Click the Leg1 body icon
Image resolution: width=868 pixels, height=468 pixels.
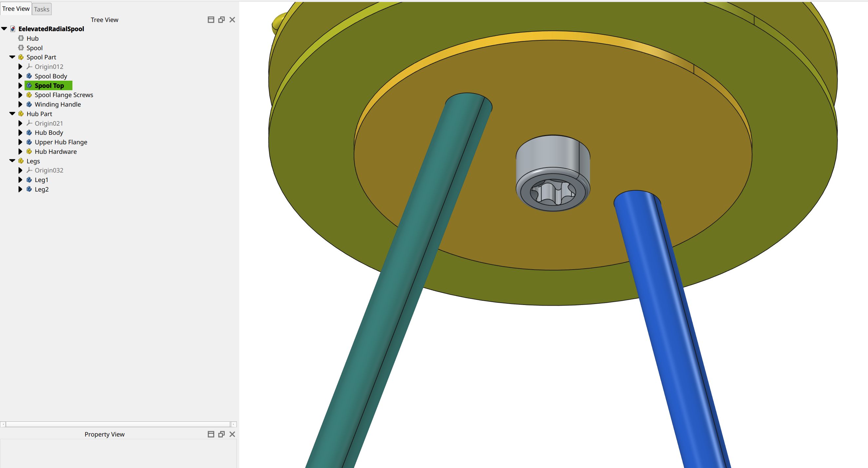28,180
